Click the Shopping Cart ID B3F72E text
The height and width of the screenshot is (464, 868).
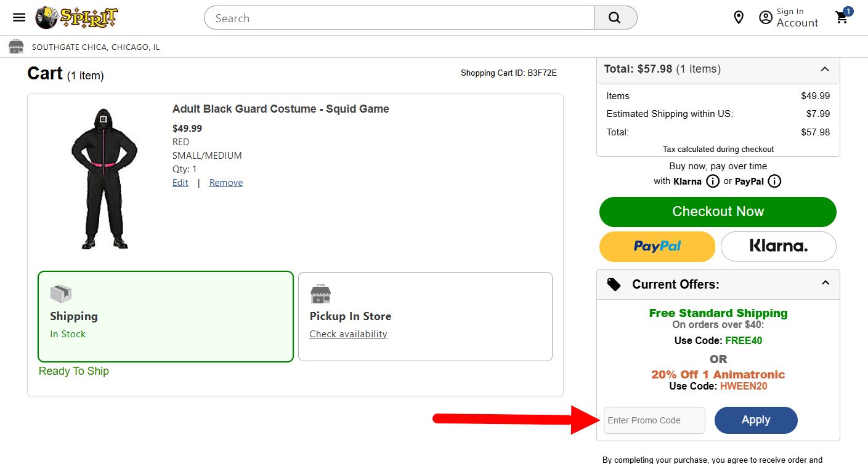509,73
